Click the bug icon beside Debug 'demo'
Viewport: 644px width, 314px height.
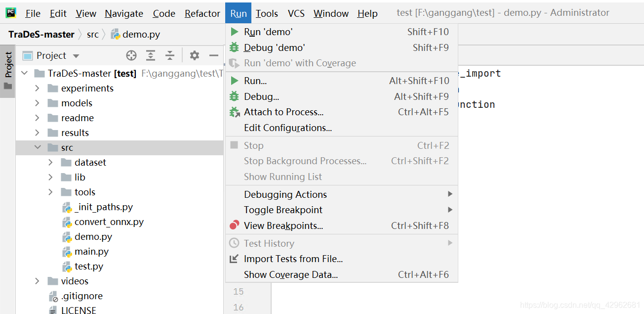click(235, 47)
